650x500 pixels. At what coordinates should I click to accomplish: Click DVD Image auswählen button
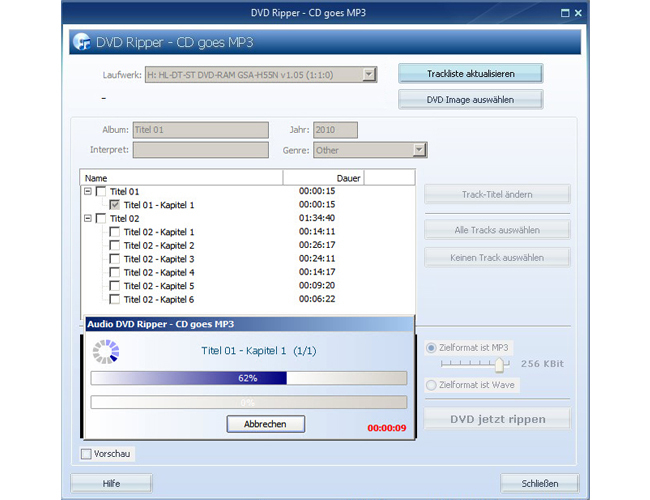pyautogui.click(x=471, y=100)
